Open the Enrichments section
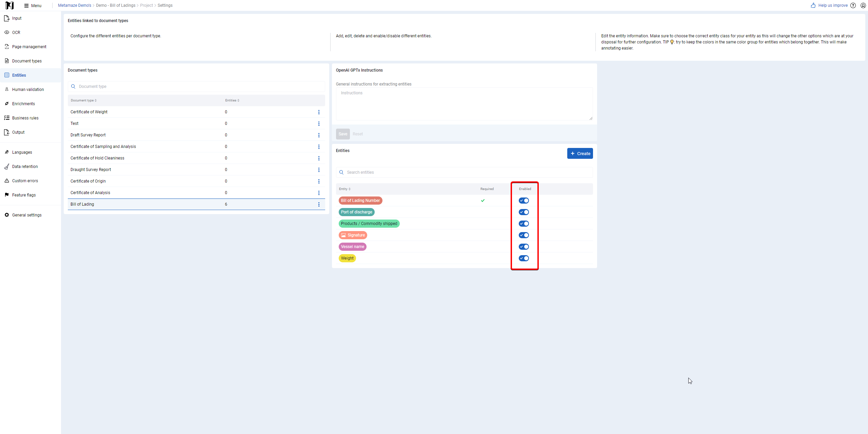This screenshot has width=868, height=434. (31, 104)
